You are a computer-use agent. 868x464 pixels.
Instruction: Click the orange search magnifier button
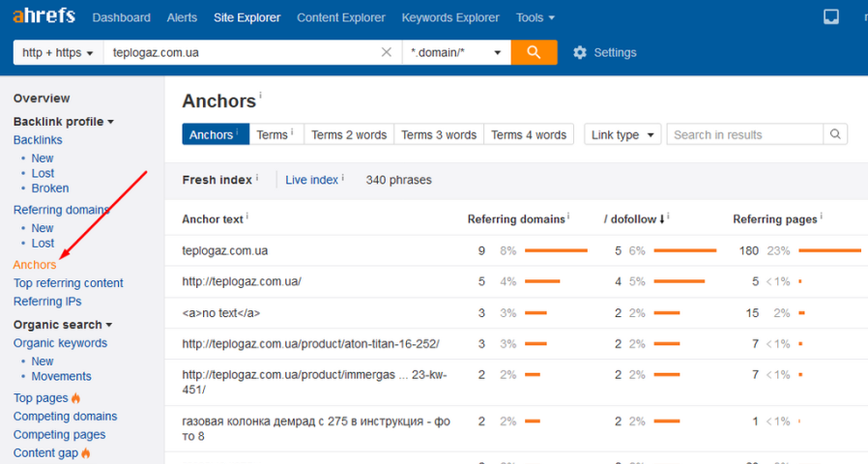[x=534, y=52]
